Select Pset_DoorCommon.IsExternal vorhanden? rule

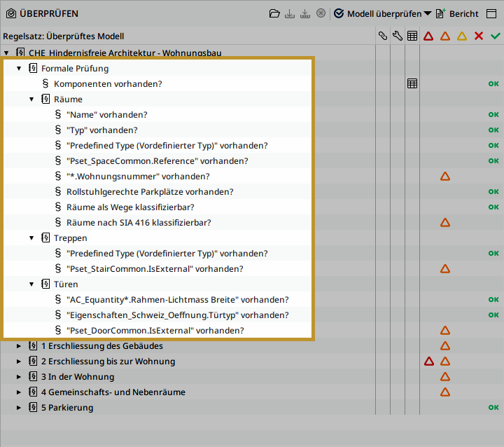point(155,331)
